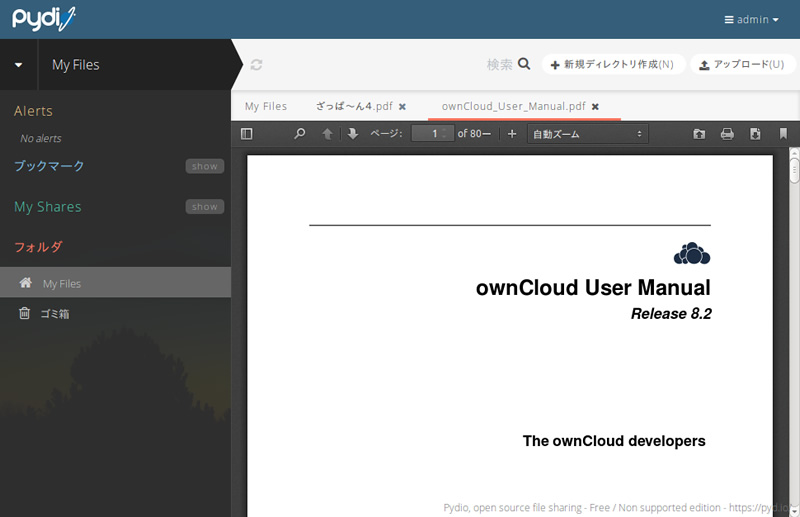Open search with the magnifier icon

pos(524,64)
